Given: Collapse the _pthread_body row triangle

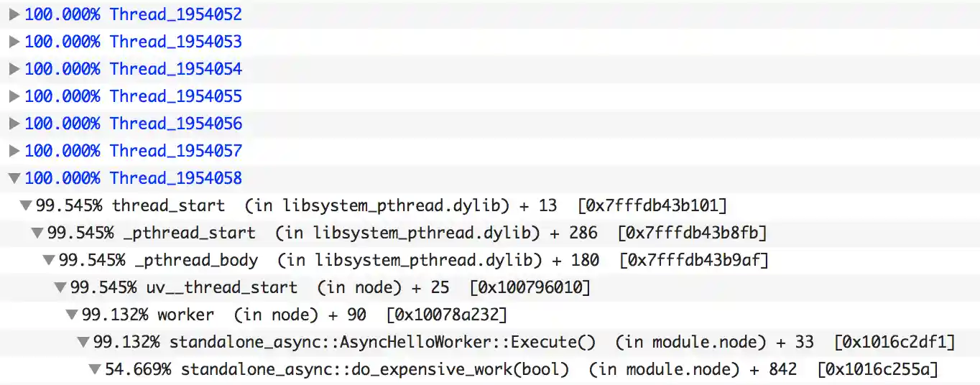Looking at the screenshot, I should tap(48, 261).
